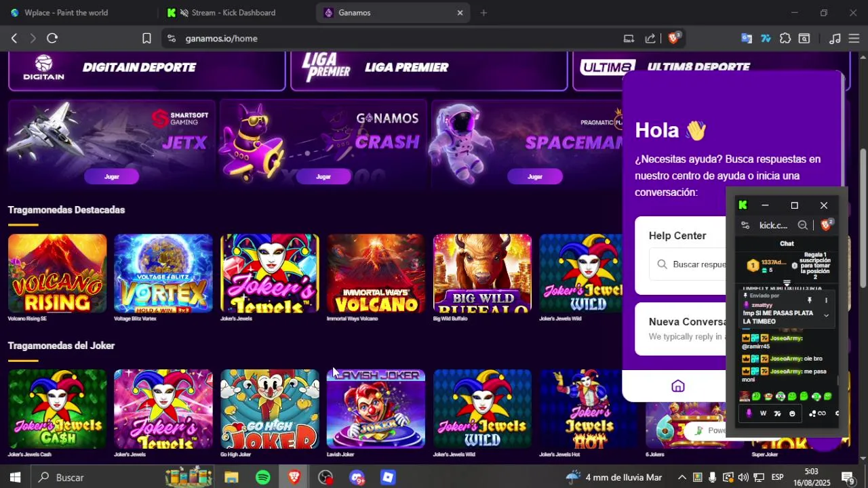Collapse the Kick chat leaderboard handle

(x=787, y=284)
